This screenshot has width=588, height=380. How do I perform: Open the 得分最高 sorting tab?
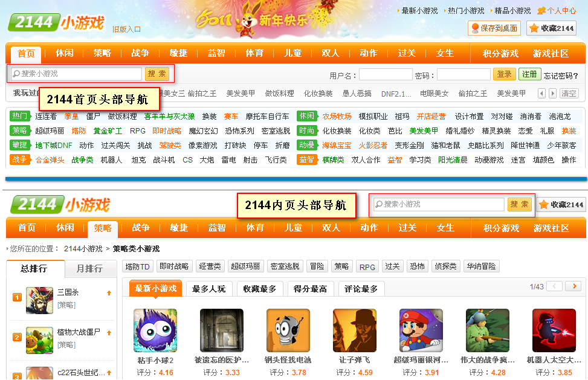(310, 289)
